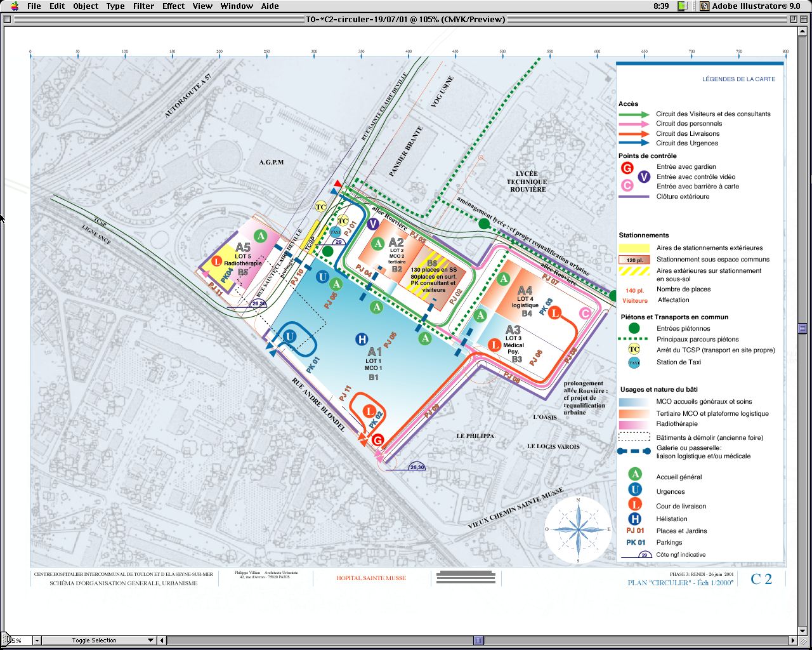Viewport: 812px width, 650px height.
Task: Open the Aide menu
Action: pyautogui.click(x=270, y=6)
